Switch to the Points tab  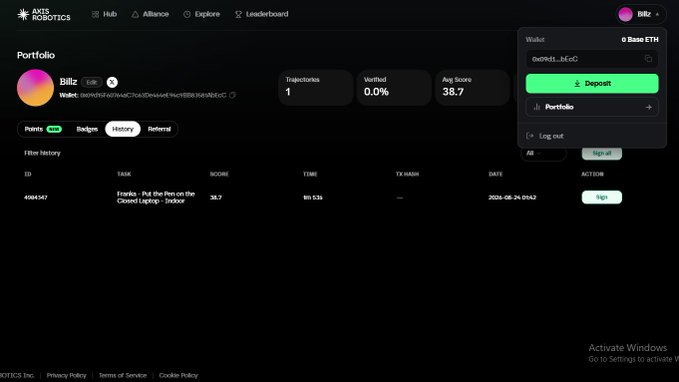42,129
